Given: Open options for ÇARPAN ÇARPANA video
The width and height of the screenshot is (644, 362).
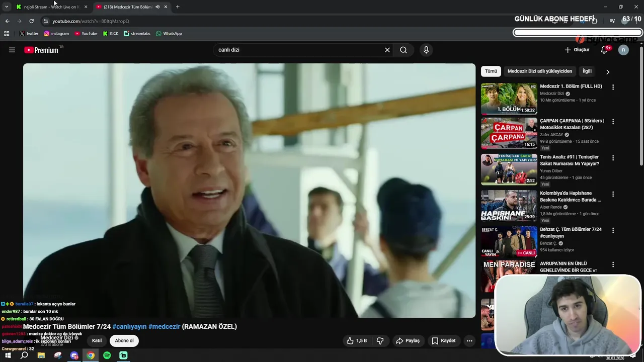Looking at the screenshot, I should coord(613,122).
